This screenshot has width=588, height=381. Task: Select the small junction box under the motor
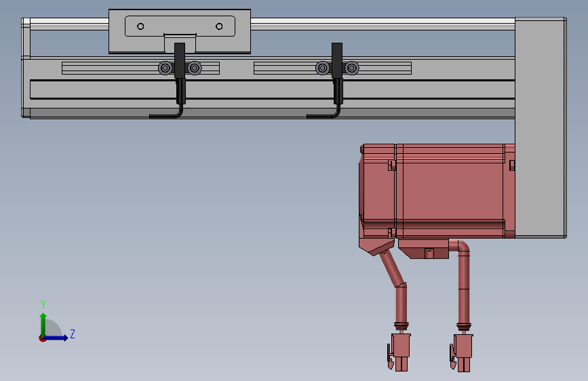(424, 249)
